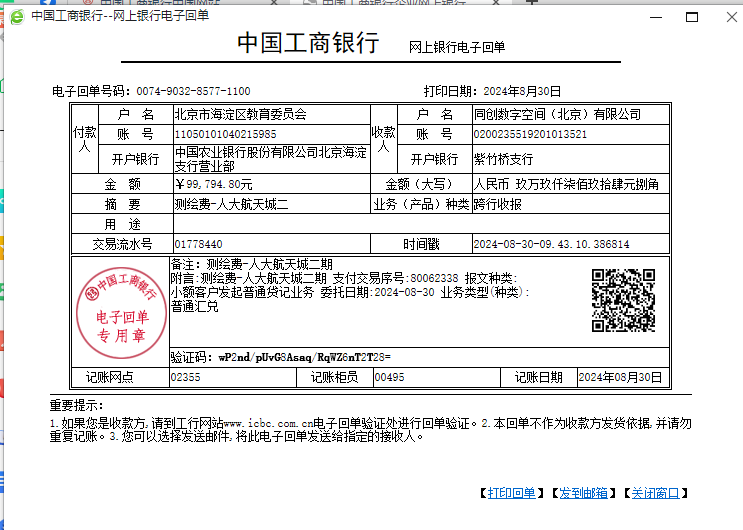The image size is (743, 530).
Task: Click payee name 同创数字空间（北京）有限公司
Action: click(557, 114)
